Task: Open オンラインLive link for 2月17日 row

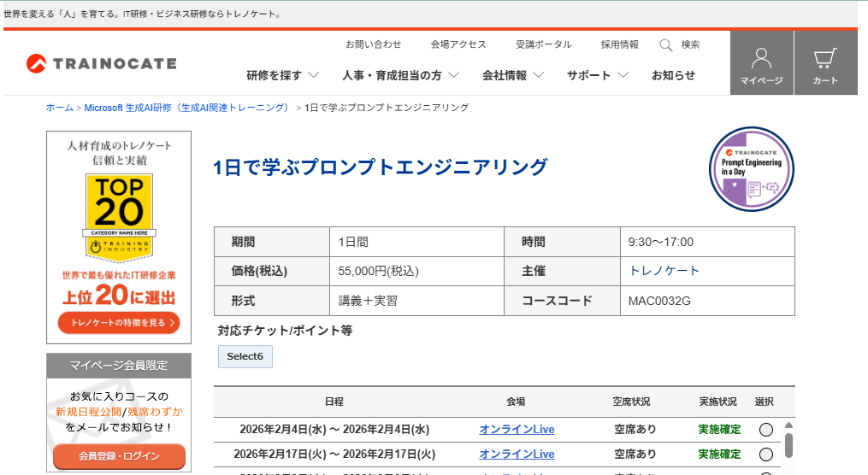Action: tap(517, 454)
